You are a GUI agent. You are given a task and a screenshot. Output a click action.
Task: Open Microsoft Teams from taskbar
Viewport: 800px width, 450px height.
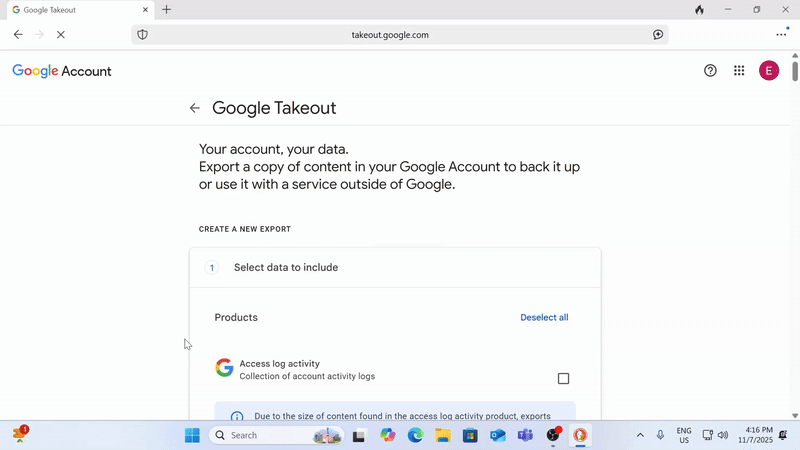click(526, 435)
